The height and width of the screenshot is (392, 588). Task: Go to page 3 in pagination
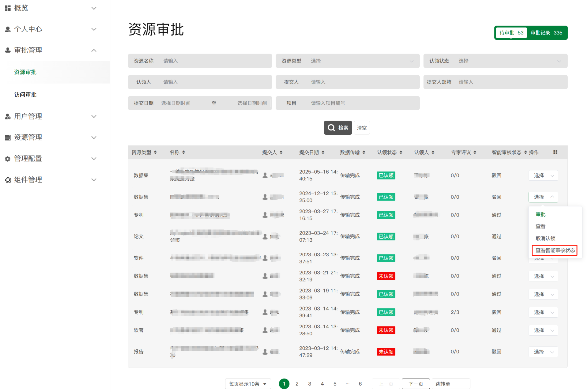pyautogui.click(x=310, y=384)
